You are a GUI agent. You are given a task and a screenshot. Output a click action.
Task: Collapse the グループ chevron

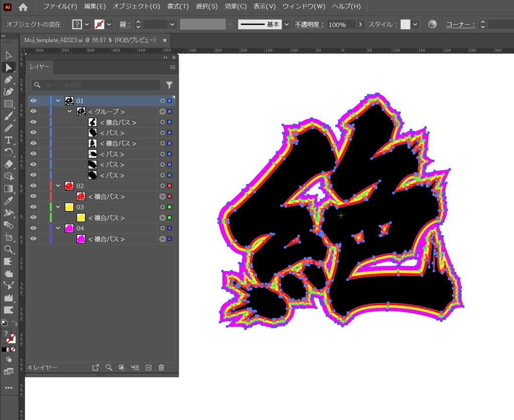(69, 111)
